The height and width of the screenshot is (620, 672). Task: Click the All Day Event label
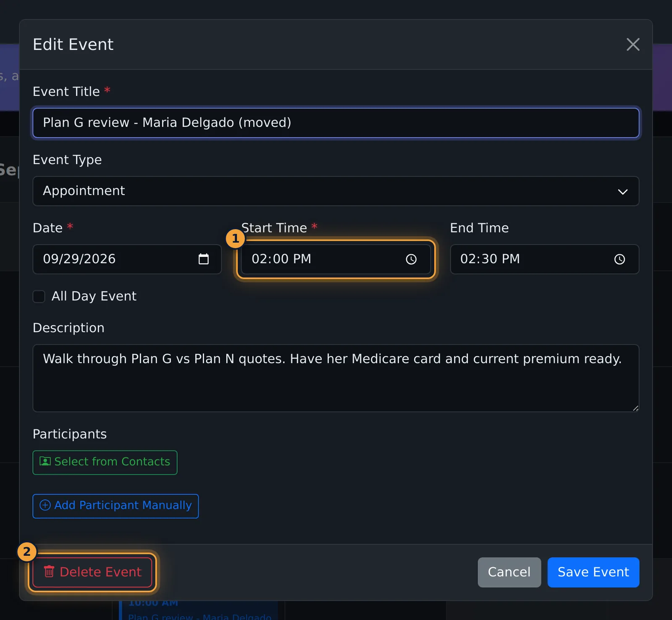click(94, 296)
